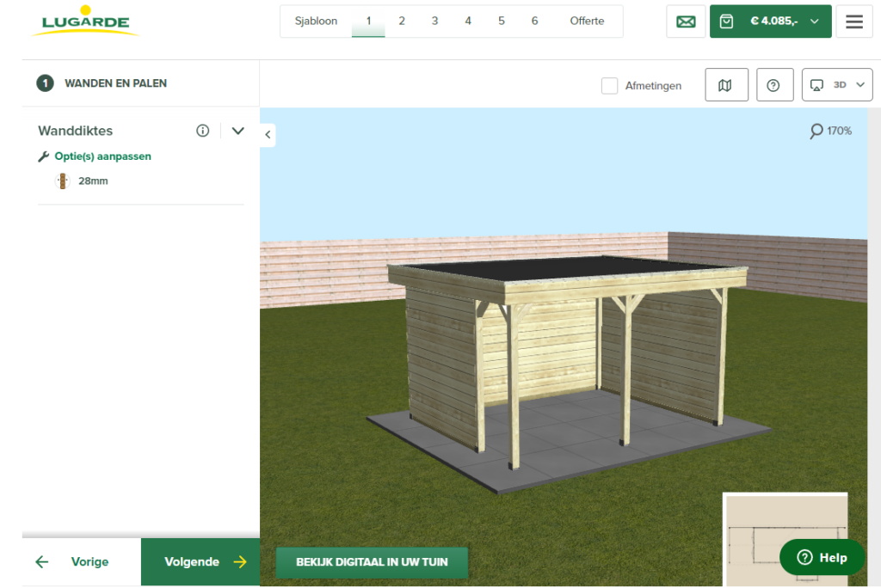
Task: Go to step 5 tab
Action: click(x=502, y=21)
